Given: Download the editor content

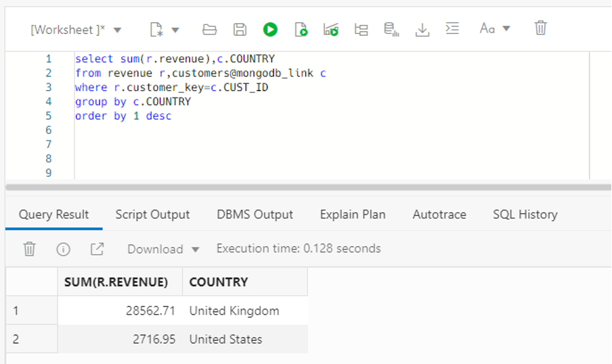Looking at the screenshot, I should click(x=422, y=30).
